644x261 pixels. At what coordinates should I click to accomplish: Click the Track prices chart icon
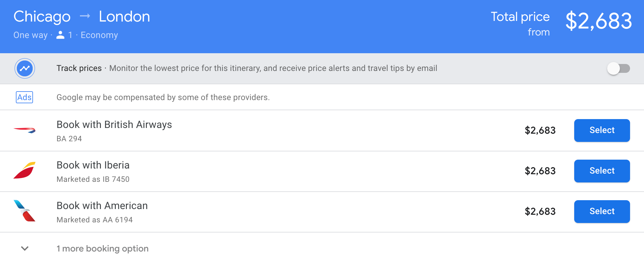click(x=25, y=68)
